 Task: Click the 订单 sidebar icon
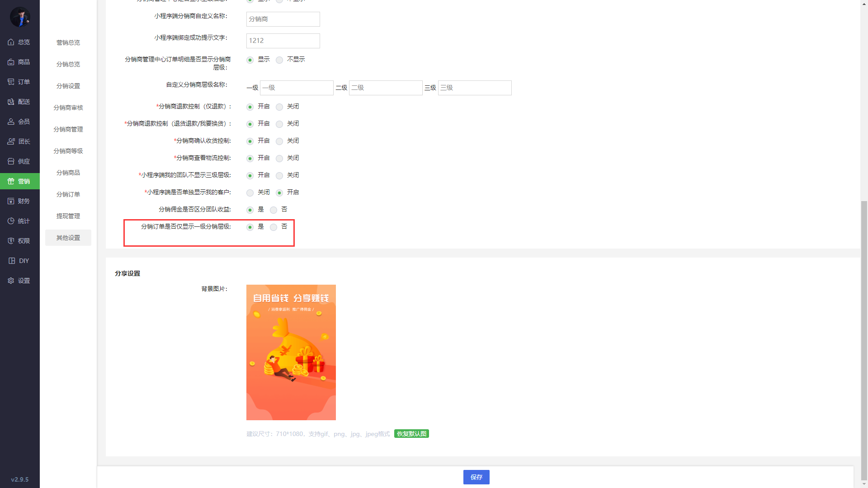tap(11, 82)
